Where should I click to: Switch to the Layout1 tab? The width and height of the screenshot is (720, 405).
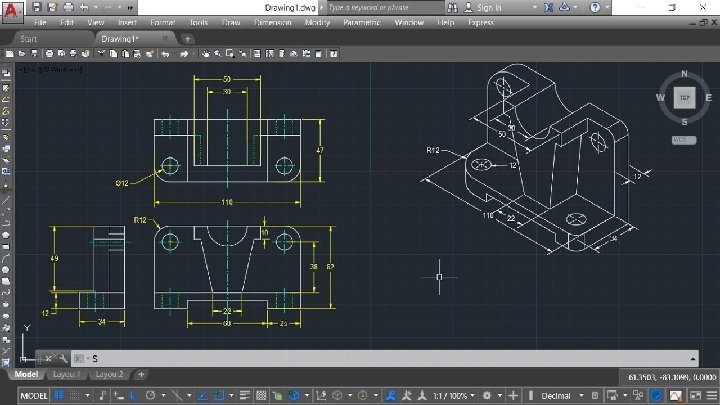pyautogui.click(x=66, y=374)
